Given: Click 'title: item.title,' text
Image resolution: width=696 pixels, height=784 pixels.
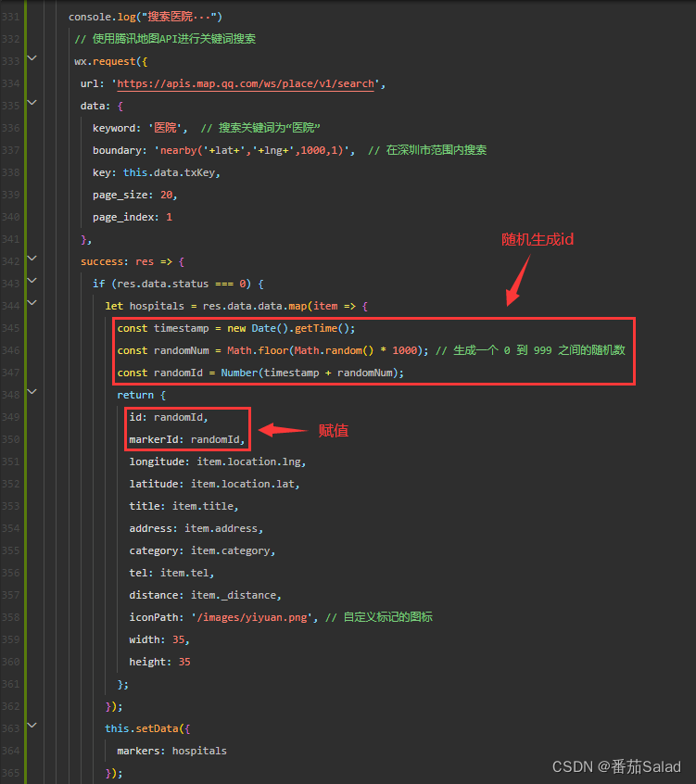Looking at the screenshot, I should (x=184, y=507).
